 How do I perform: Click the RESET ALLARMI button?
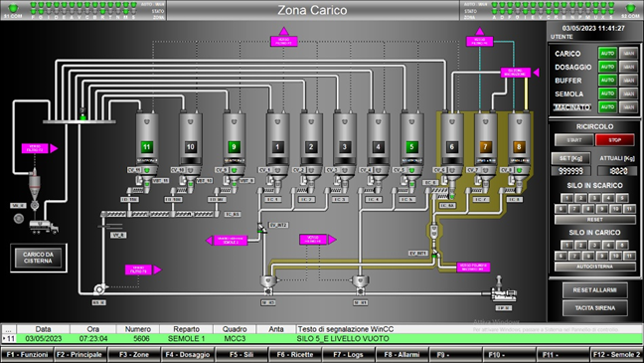pyautogui.click(x=594, y=290)
